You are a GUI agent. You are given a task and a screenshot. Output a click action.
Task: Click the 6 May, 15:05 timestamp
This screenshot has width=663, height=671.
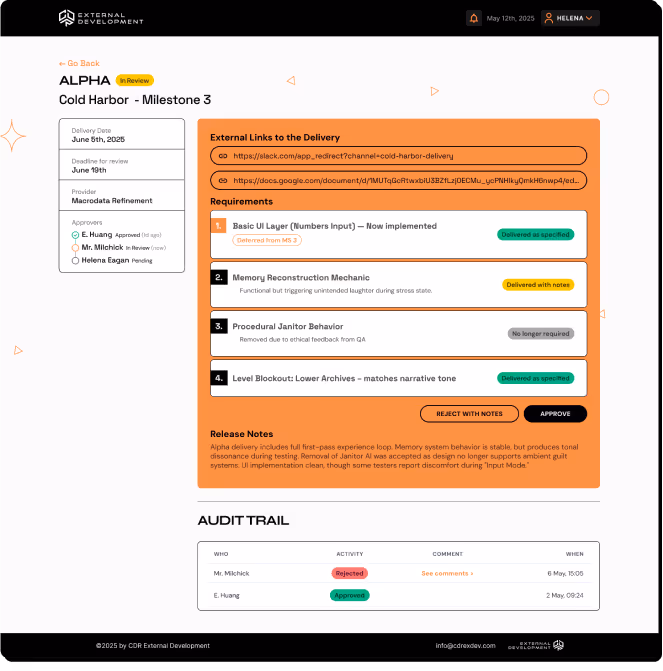565,573
